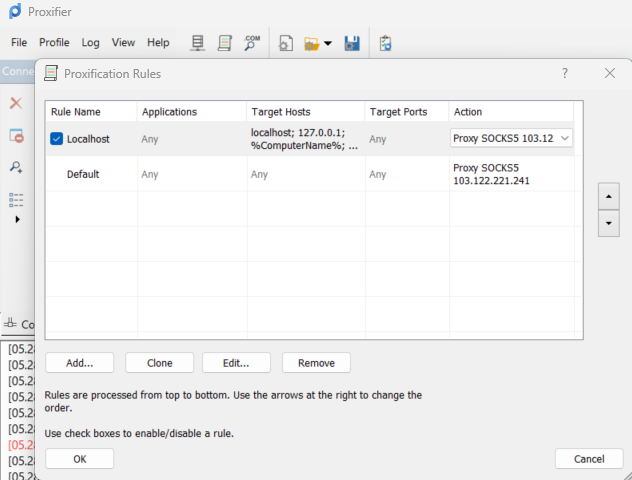Open the Action dropdown for Localhost rule
This screenshot has width=632, height=480.
click(x=565, y=138)
